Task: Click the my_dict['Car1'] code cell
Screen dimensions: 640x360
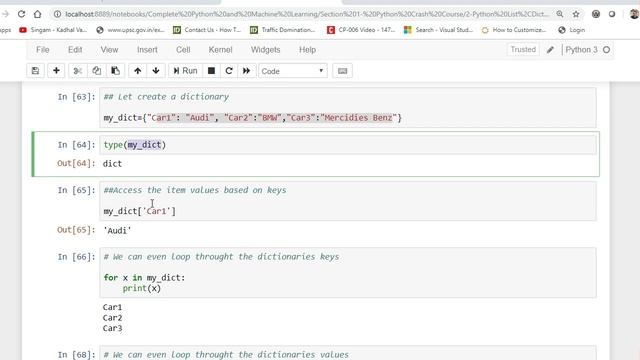Action: tap(348, 201)
